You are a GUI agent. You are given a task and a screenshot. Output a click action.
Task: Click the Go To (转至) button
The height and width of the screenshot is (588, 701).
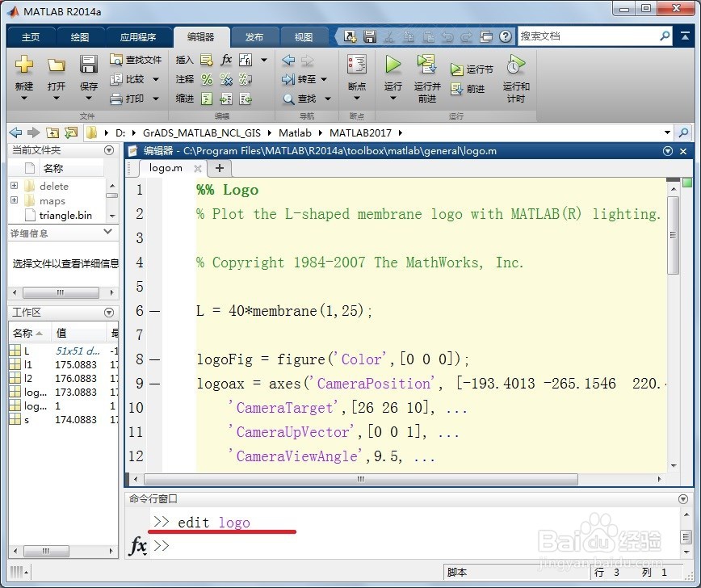pyautogui.click(x=299, y=79)
